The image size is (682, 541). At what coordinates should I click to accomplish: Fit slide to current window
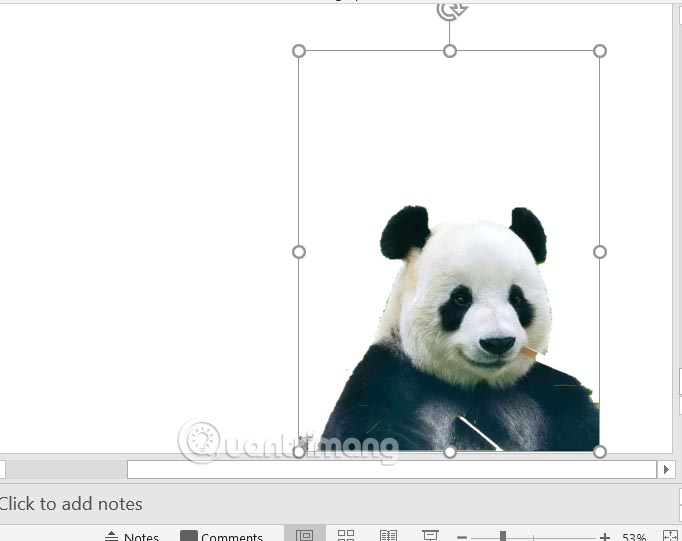[671, 536]
